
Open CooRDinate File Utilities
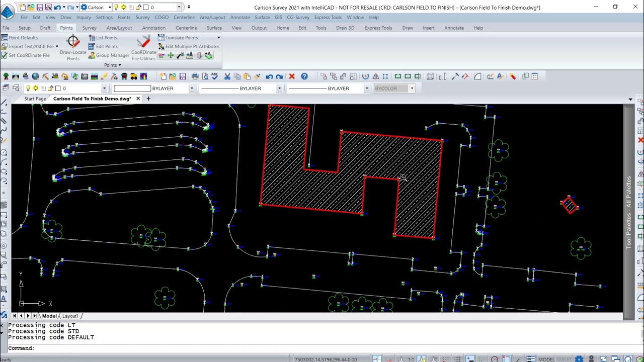coord(143,48)
